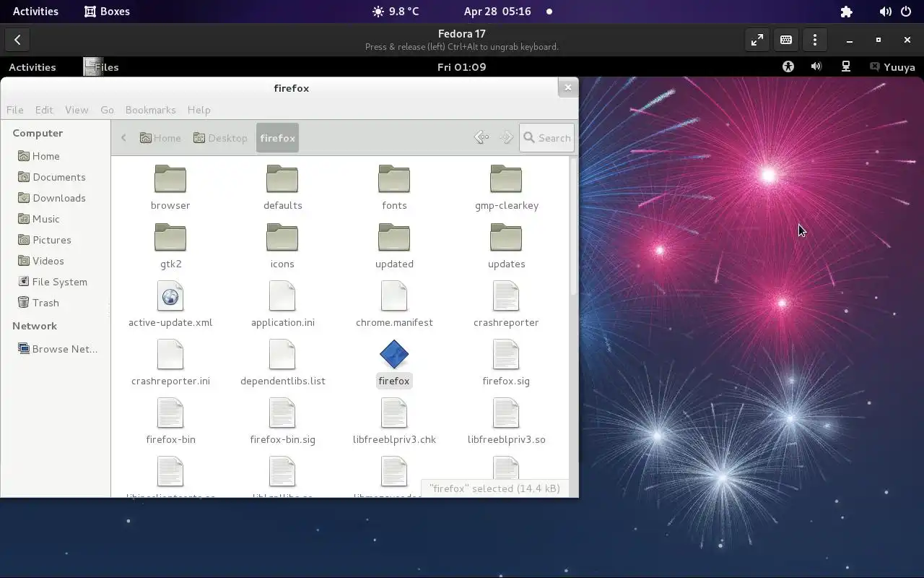Image resolution: width=924 pixels, height=578 pixels.
Task: Select the crashreporter file icon
Action: (506, 296)
